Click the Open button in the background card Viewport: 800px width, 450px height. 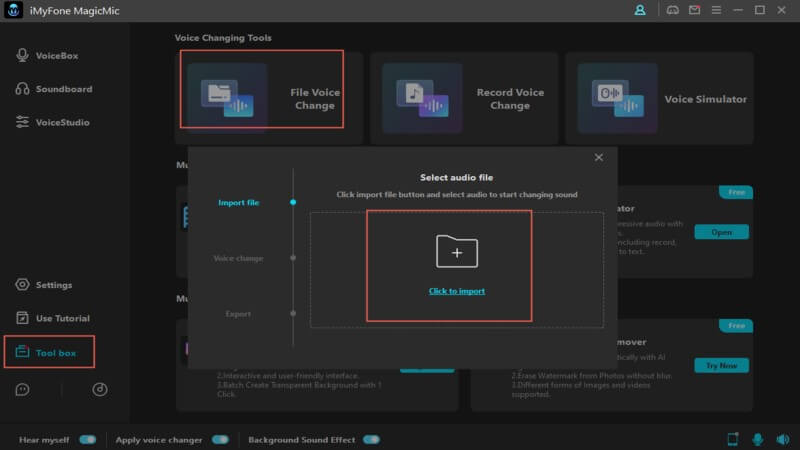coord(721,232)
